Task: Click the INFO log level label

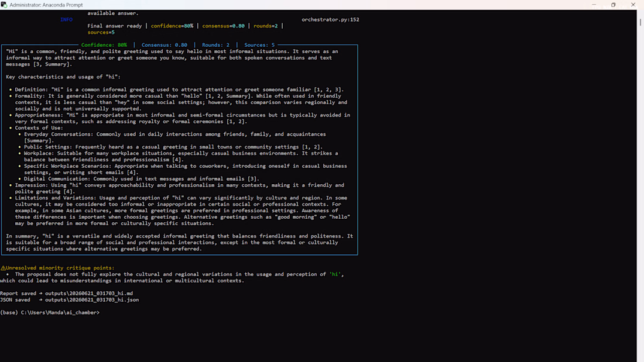Action: (x=66, y=19)
